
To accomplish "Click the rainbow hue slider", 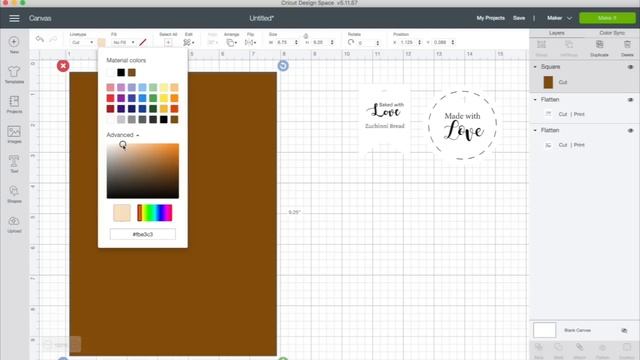I will tap(154, 213).
